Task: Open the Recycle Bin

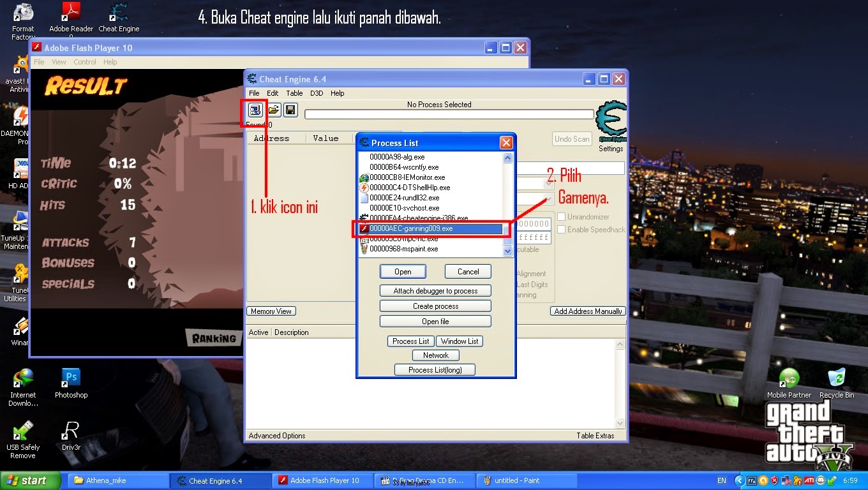Action: (x=836, y=383)
